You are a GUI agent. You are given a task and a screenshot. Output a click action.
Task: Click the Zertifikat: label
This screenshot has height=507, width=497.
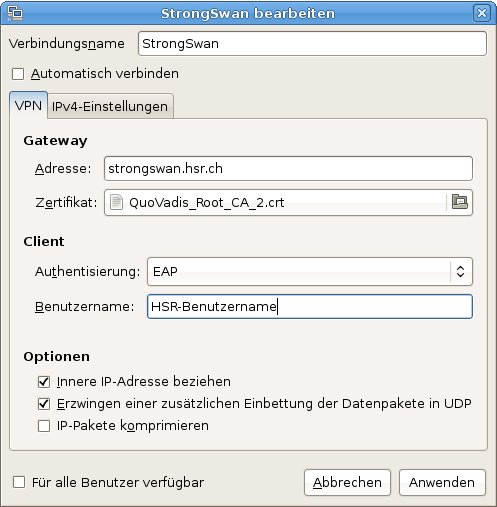pyautogui.click(x=66, y=202)
